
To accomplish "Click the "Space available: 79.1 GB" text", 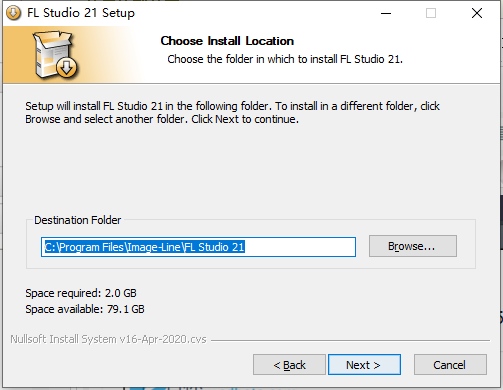I will [85, 309].
